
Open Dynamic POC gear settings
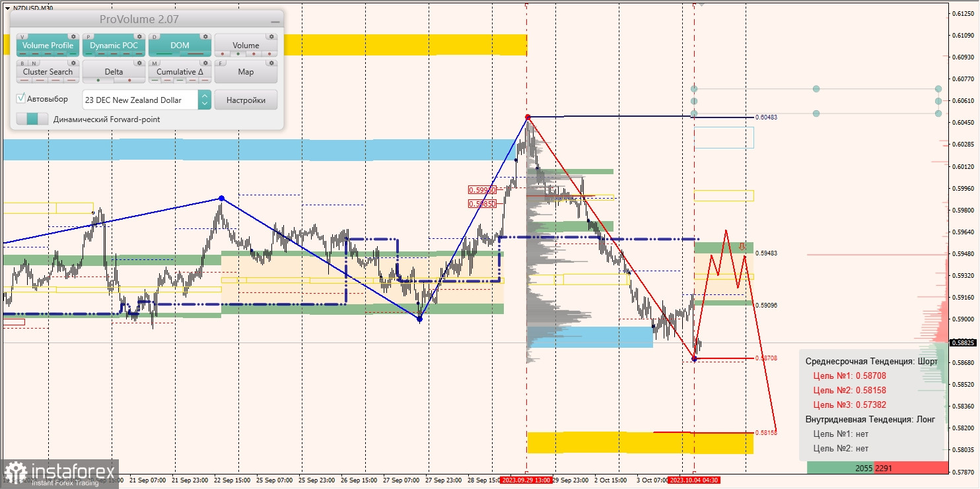(x=139, y=37)
